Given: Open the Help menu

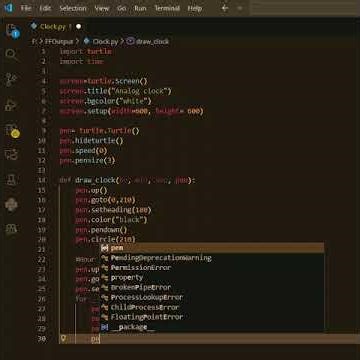Looking at the screenshot, I should (195, 8).
